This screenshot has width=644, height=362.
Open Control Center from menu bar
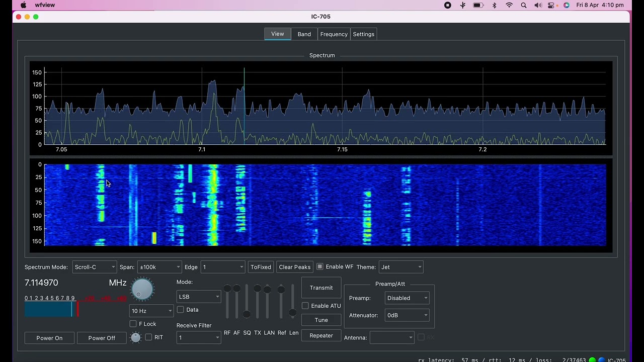tap(551, 5)
